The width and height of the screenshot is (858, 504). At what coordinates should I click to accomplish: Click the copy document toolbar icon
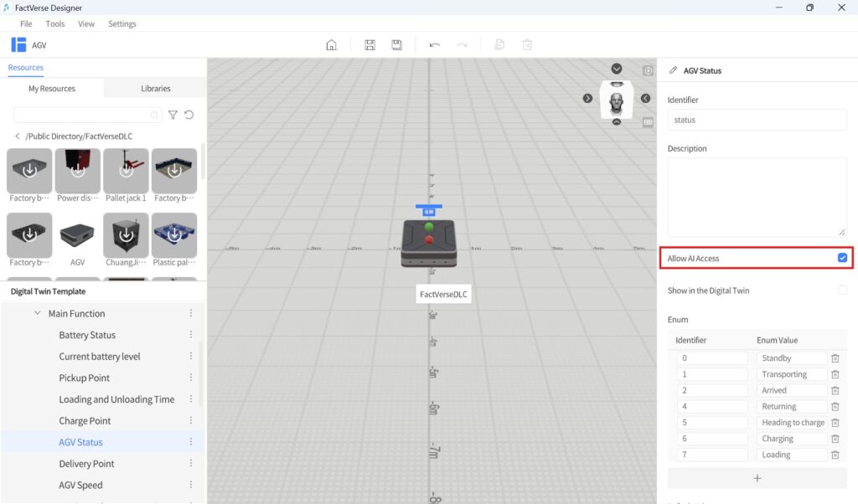point(499,45)
